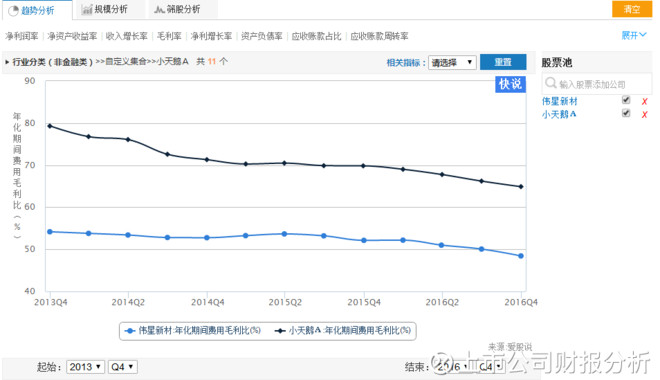Click the 快说 badge on chart
The width and height of the screenshot is (660, 380).
[x=510, y=84]
